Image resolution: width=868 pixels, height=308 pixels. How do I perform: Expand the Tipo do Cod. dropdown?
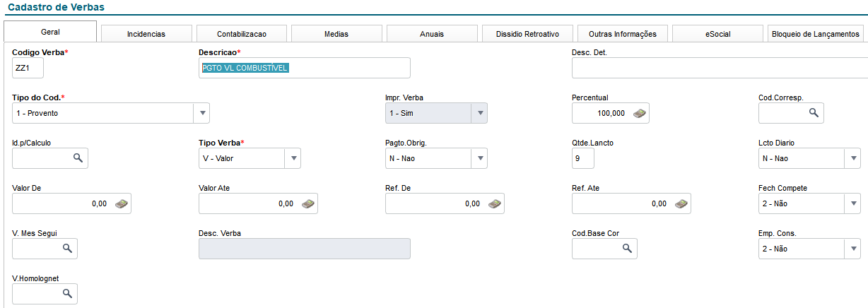(x=201, y=113)
